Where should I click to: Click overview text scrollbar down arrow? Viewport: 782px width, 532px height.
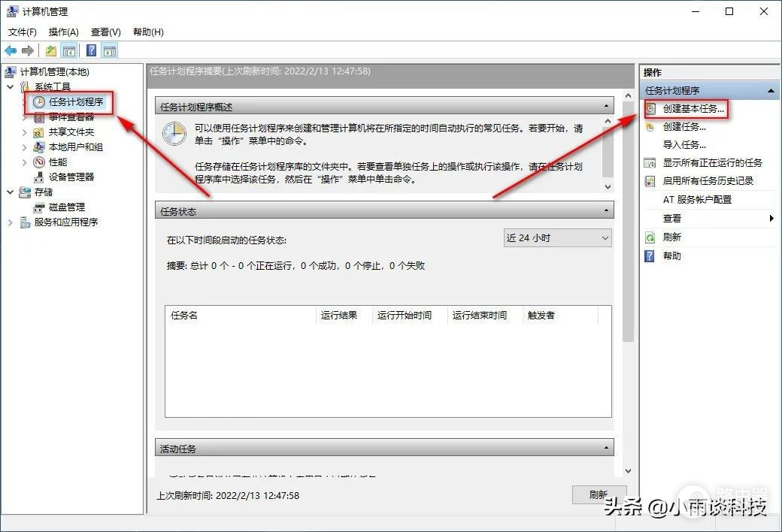click(x=608, y=186)
